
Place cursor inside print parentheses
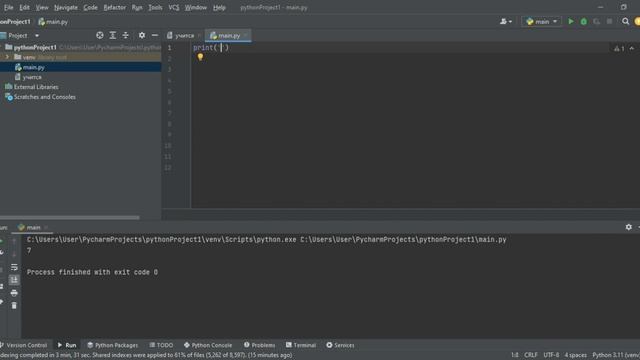pos(222,48)
